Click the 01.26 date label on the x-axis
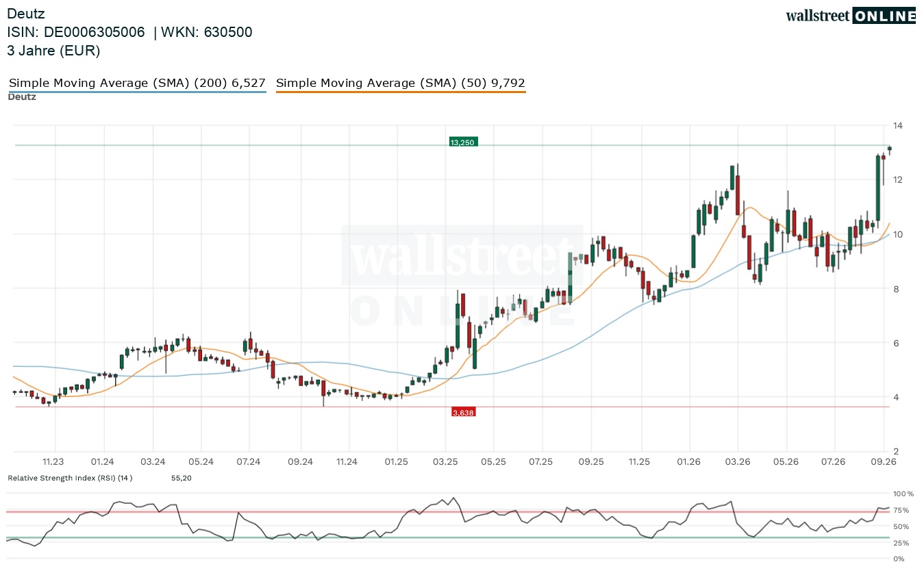The width and height of the screenshot is (924, 577). (x=688, y=462)
